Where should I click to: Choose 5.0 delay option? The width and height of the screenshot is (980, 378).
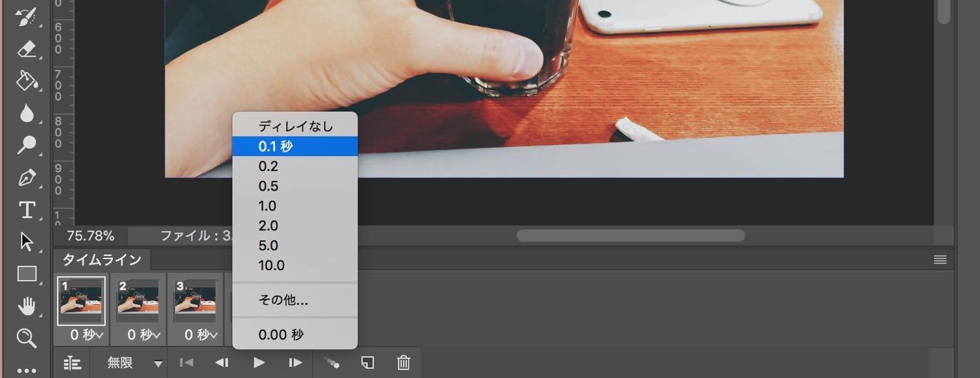(295, 245)
